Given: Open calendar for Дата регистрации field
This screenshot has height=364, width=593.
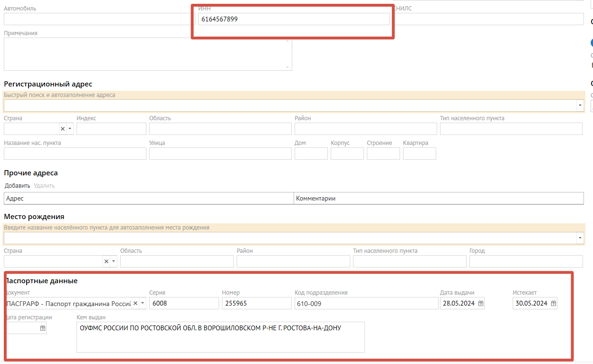Looking at the screenshot, I should 42,328.
